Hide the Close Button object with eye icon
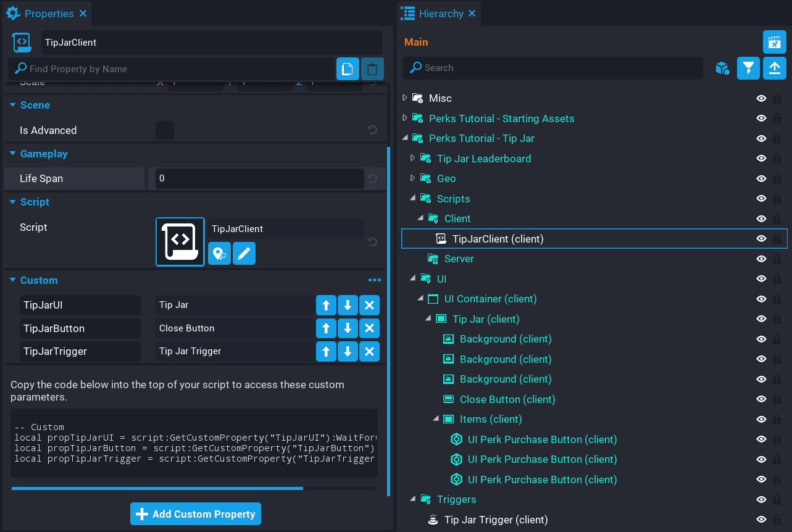The image size is (792, 532). coord(761,399)
